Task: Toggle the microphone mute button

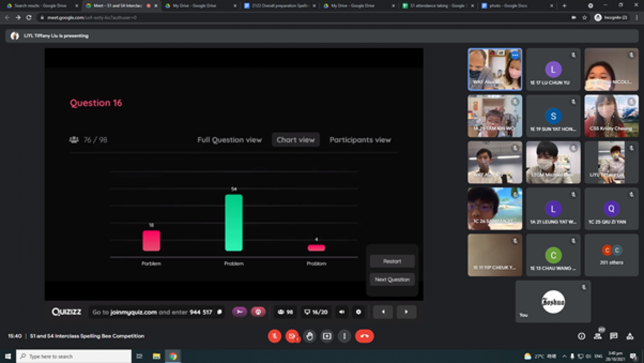Action: click(x=274, y=336)
